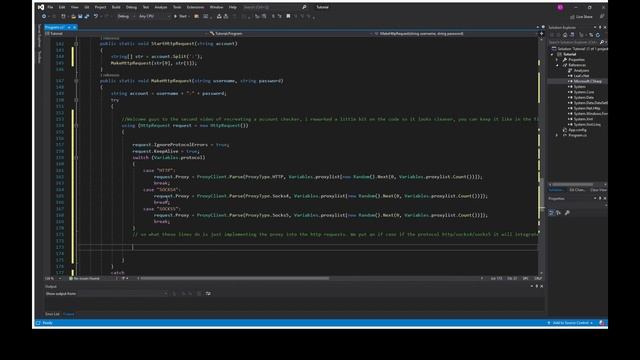This screenshot has width=640, height=360.
Task: Select Leaf.xNet reference
Action: pyautogui.click(x=581, y=76)
